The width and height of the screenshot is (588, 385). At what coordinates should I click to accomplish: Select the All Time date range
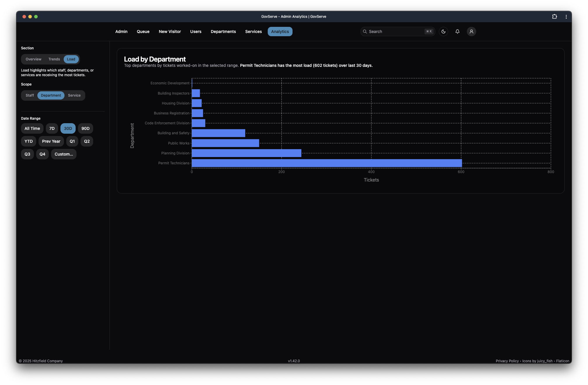32,128
